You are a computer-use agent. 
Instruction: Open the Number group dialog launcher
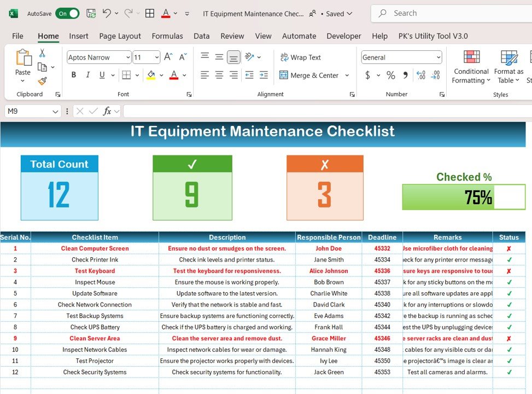[442, 95]
